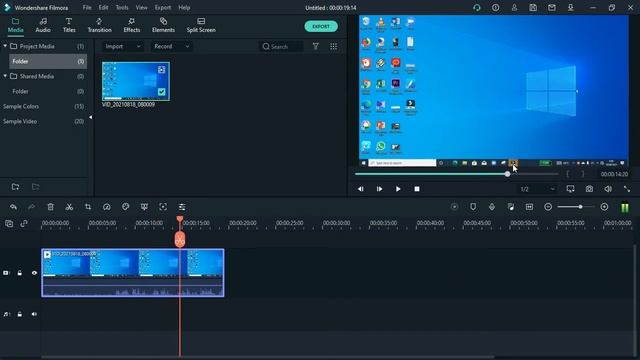Step back one frame in preview
The image size is (640, 360).
coord(360,189)
